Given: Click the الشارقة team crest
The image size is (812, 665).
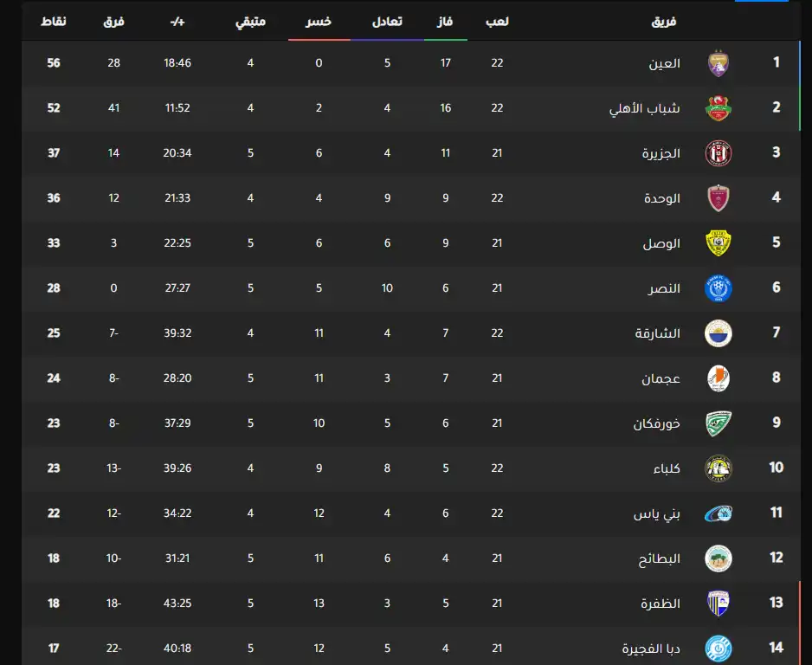Looking at the screenshot, I should coord(719,333).
